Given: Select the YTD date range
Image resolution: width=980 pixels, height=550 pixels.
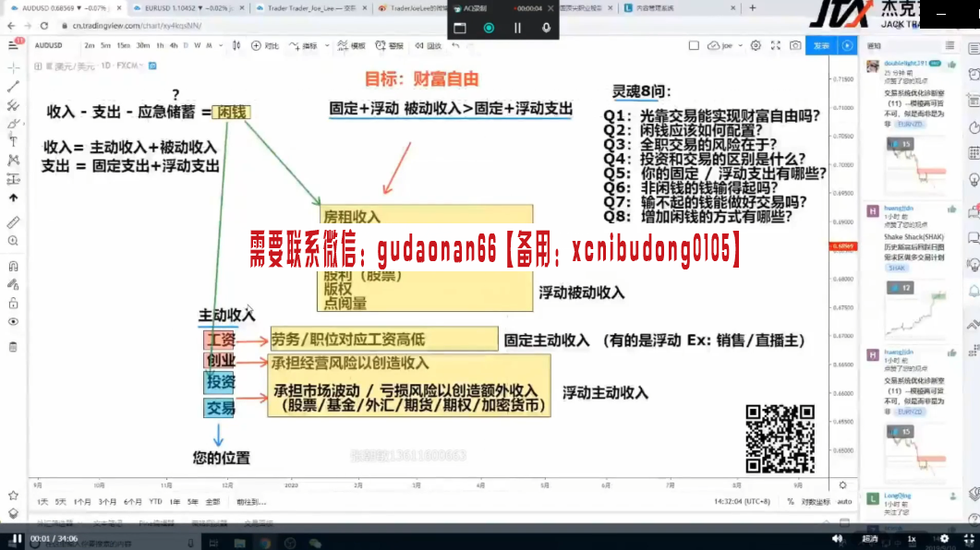Looking at the screenshot, I should [155, 502].
